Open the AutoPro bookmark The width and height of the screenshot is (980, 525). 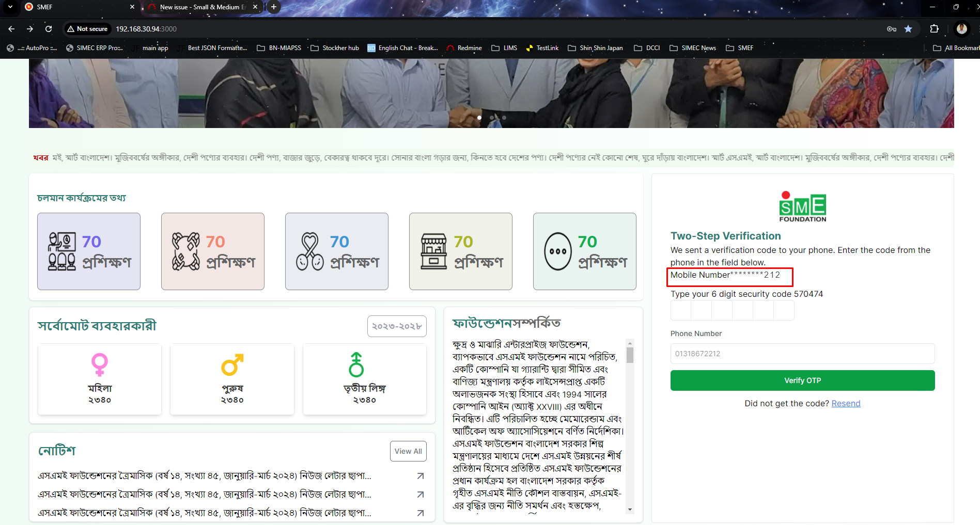click(32, 48)
